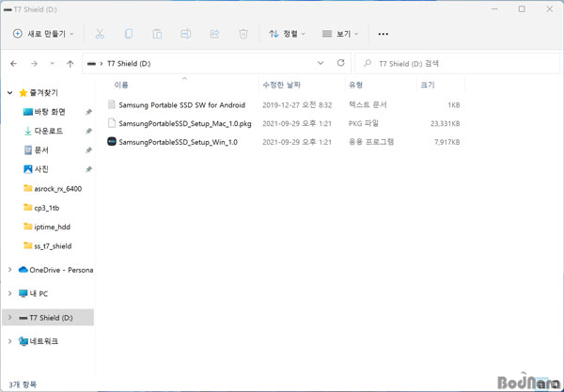Open the 정렬 sort dropdown

pyautogui.click(x=287, y=34)
